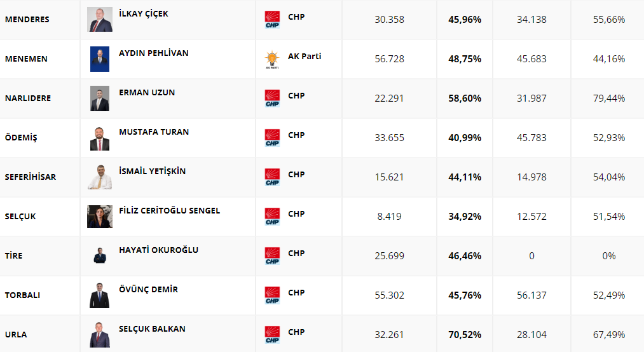Open İlkay Çiçek's candidate photo
This screenshot has width=644, height=352.
100,20
